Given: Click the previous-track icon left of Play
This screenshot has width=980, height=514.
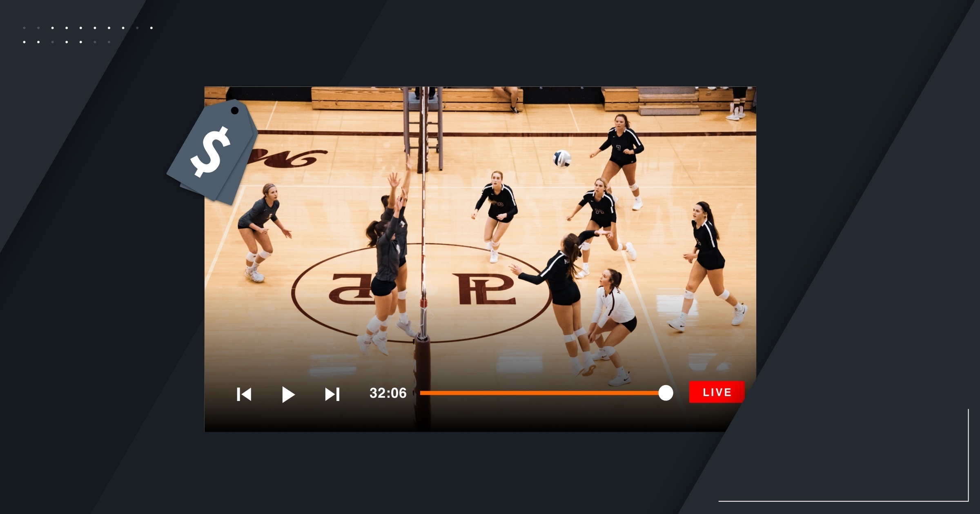Looking at the screenshot, I should (244, 394).
